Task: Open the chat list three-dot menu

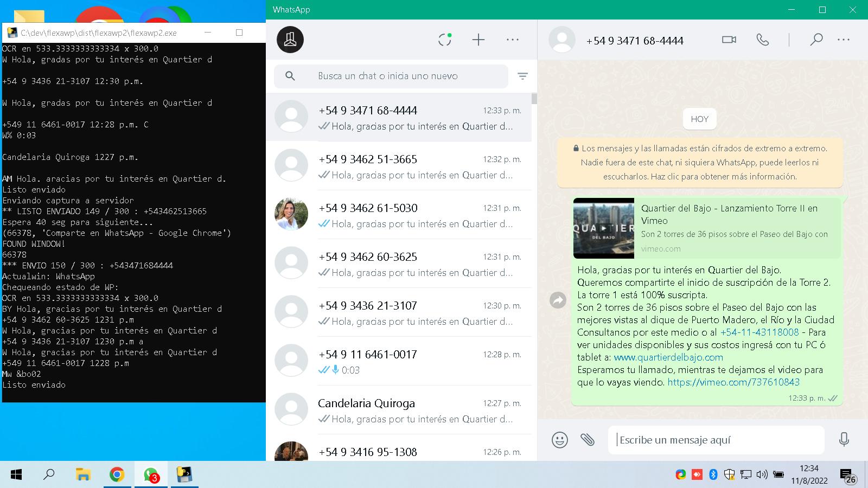Action: (513, 40)
